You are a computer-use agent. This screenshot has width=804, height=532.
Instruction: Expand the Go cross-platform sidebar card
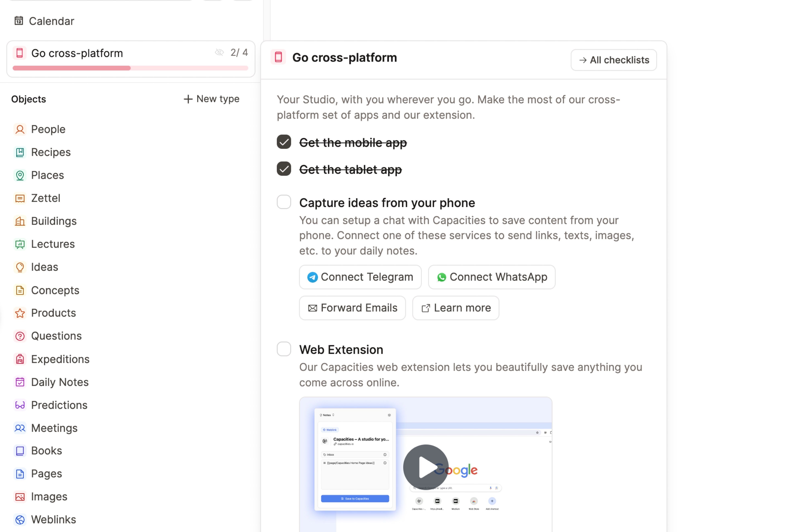pyautogui.click(x=77, y=53)
